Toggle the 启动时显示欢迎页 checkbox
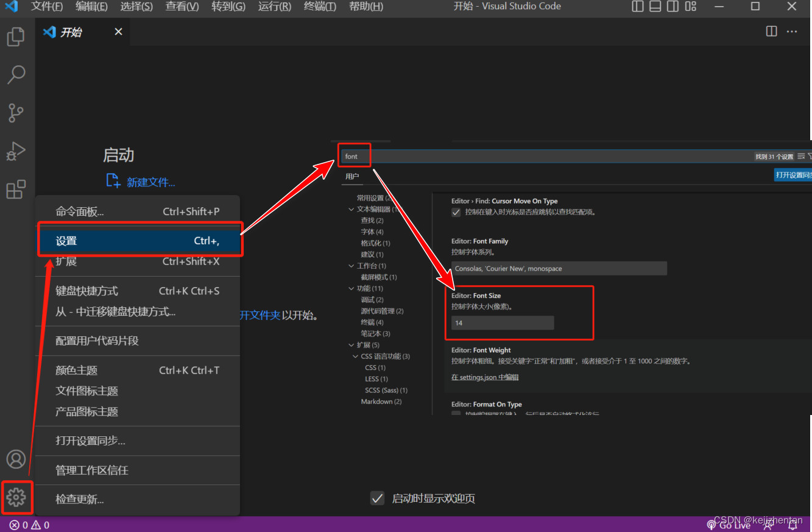 coord(378,498)
